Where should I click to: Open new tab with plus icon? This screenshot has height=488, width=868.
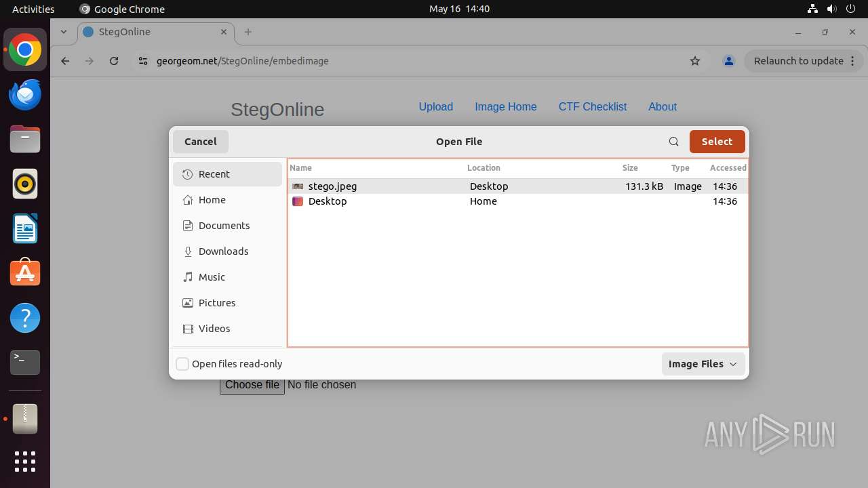(248, 32)
